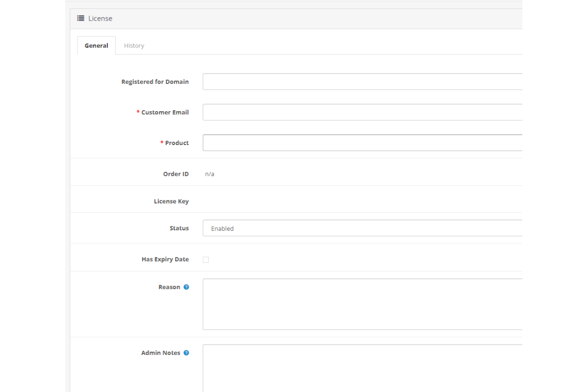This screenshot has height=392, width=588.
Task: Click the Product field label
Action: tap(177, 143)
